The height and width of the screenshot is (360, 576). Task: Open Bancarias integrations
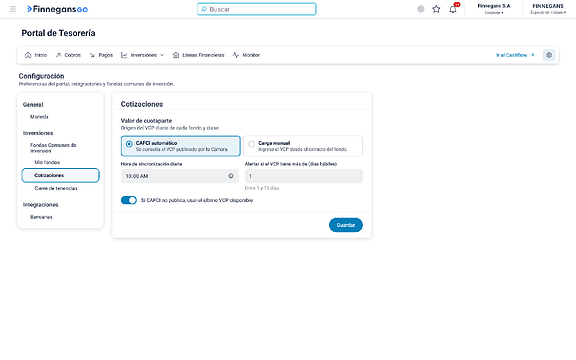click(x=41, y=217)
